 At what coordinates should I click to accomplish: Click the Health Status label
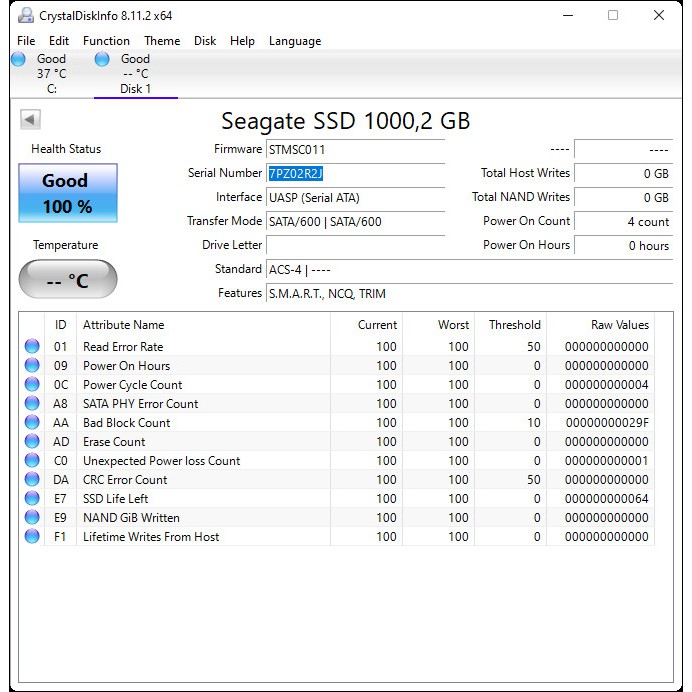coord(66,149)
